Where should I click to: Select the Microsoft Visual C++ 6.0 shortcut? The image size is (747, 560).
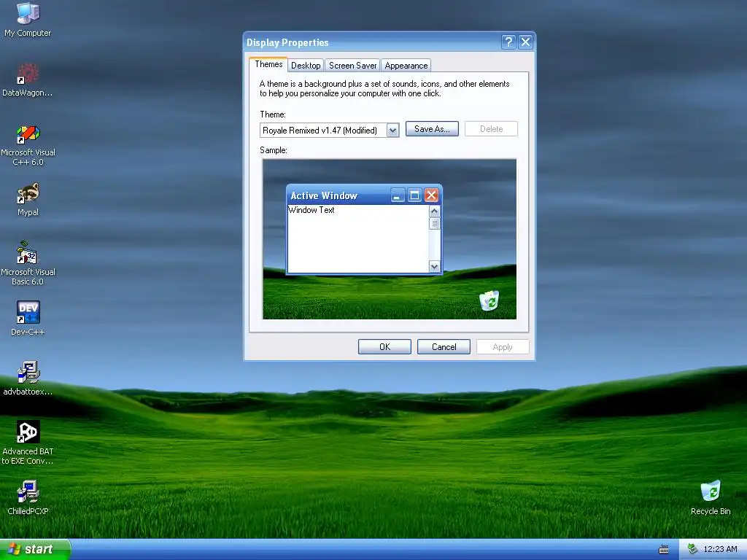[x=28, y=145]
